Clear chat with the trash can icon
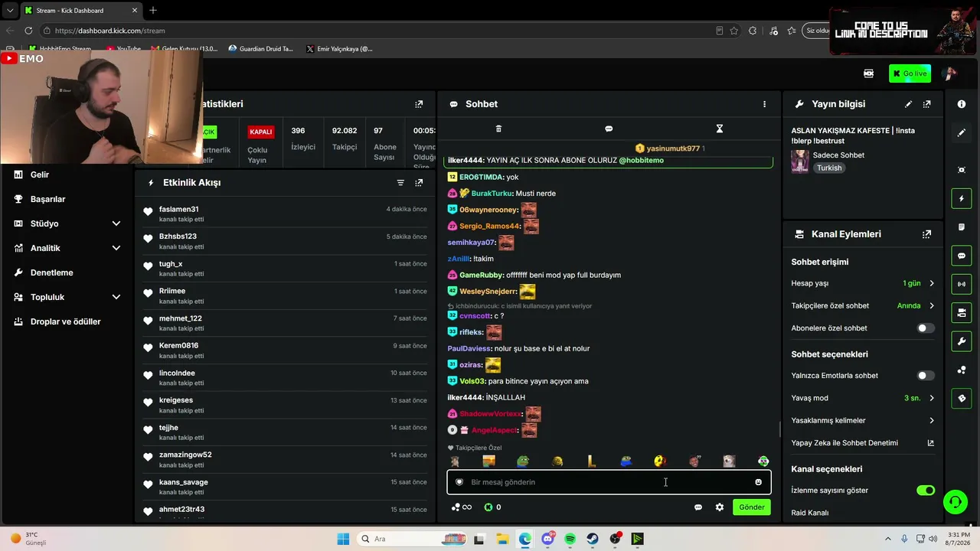 pos(498,129)
